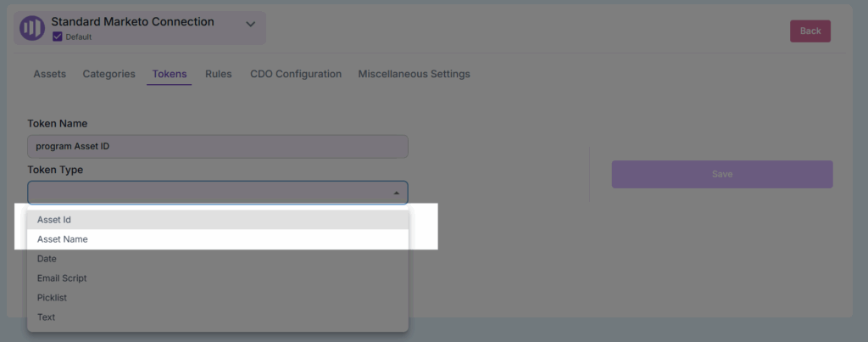Screen dimensions: 868x342
Task: Focus the Token Name input field
Action: [217, 146]
